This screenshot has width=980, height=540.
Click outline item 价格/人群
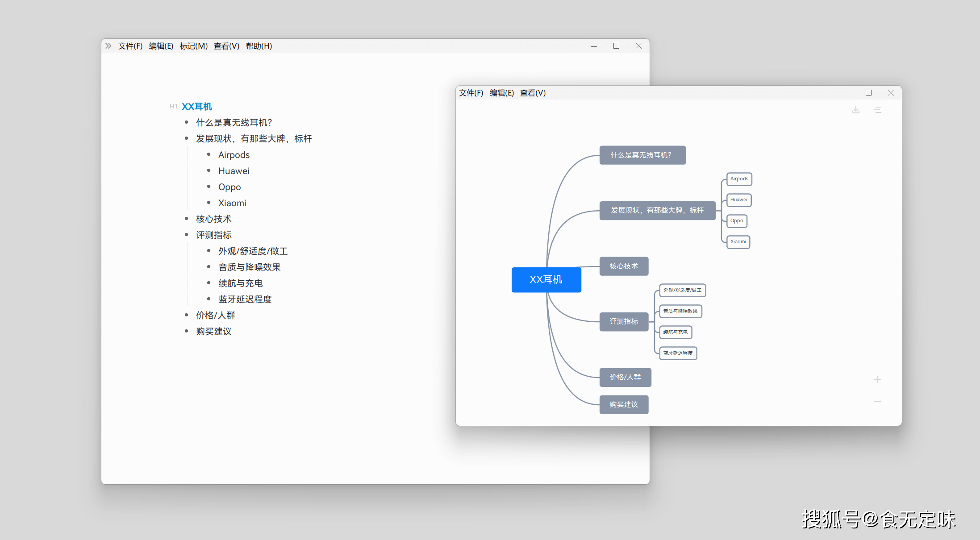216,316
